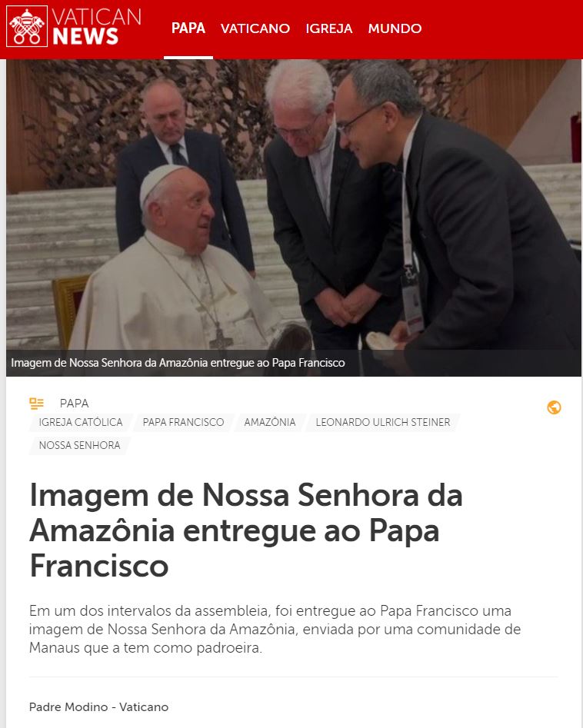
Task: Click the Vatican keys emblem logo
Action: click(x=27, y=26)
